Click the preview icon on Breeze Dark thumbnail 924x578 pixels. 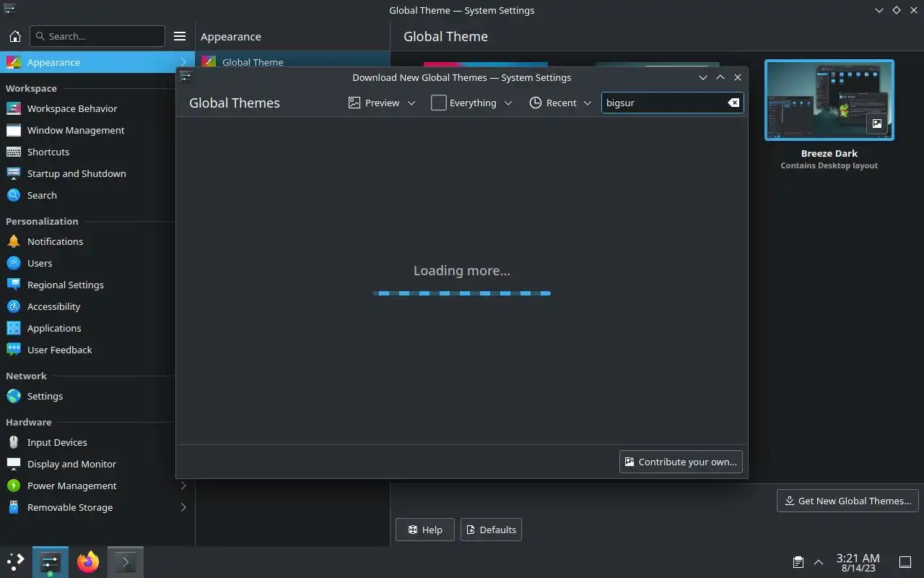[x=876, y=124]
